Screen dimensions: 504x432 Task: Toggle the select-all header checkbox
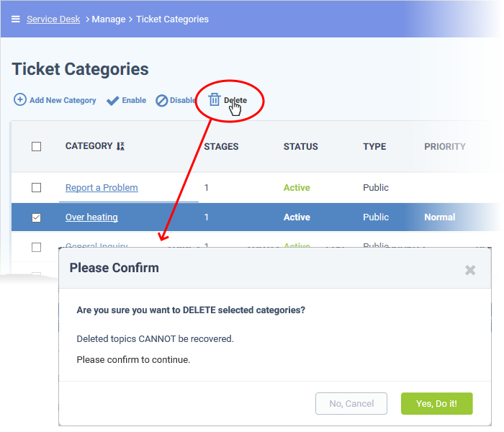pyautogui.click(x=36, y=147)
